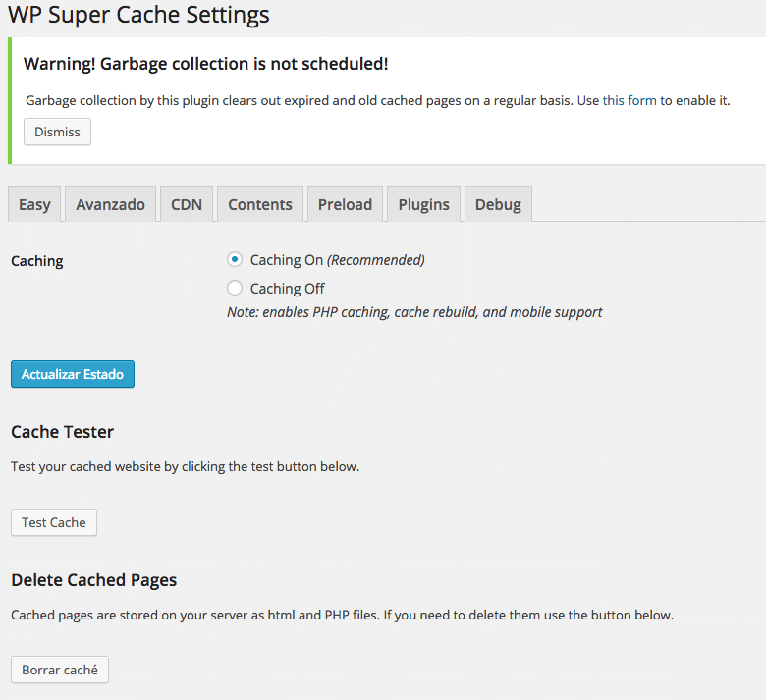766x700 pixels.
Task: Click the Delete Cached Pages heading
Action: 94,580
